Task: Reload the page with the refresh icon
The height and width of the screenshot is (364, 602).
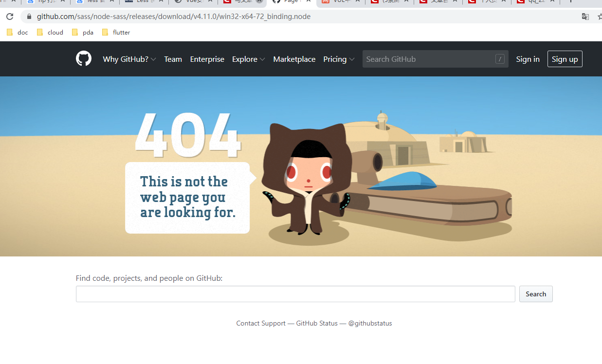Action: point(10,17)
